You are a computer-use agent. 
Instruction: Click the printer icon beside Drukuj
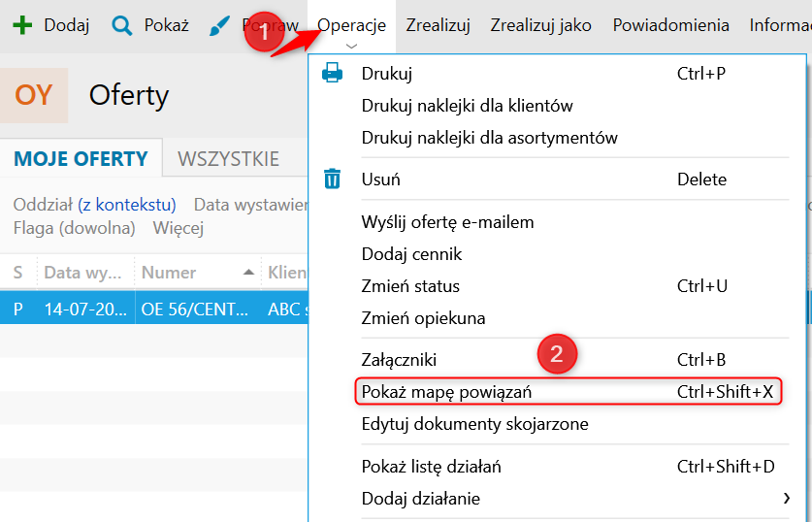click(x=332, y=73)
